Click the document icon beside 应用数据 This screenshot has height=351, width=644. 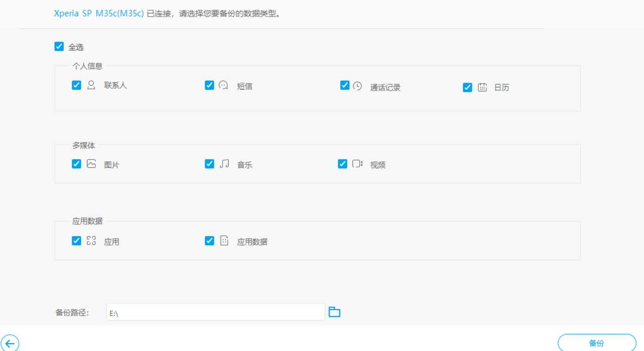tap(224, 240)
